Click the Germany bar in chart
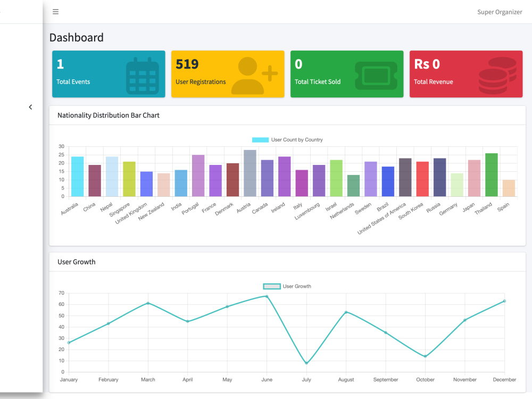 (x=457, y=185)
